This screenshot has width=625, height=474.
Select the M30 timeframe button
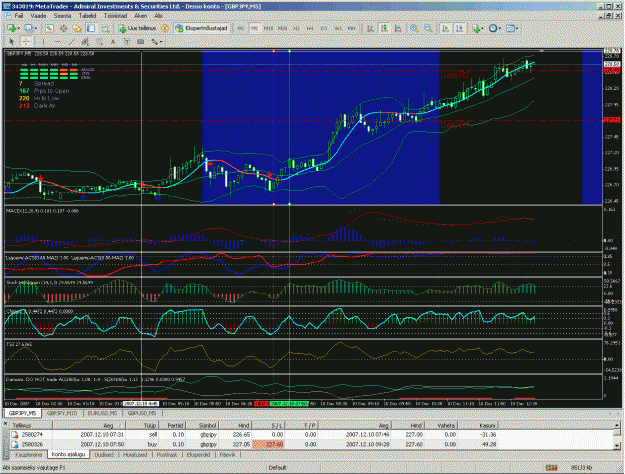point(282,28)
